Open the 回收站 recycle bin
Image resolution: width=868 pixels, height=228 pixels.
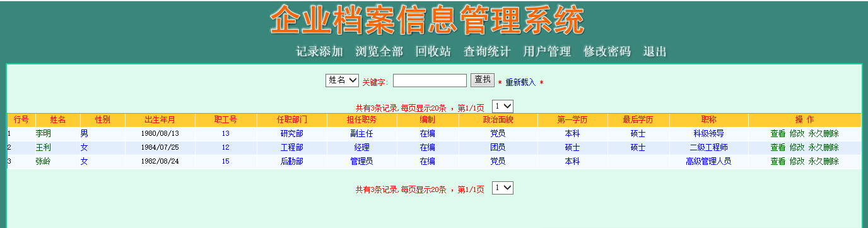click(x=433, y=52)
